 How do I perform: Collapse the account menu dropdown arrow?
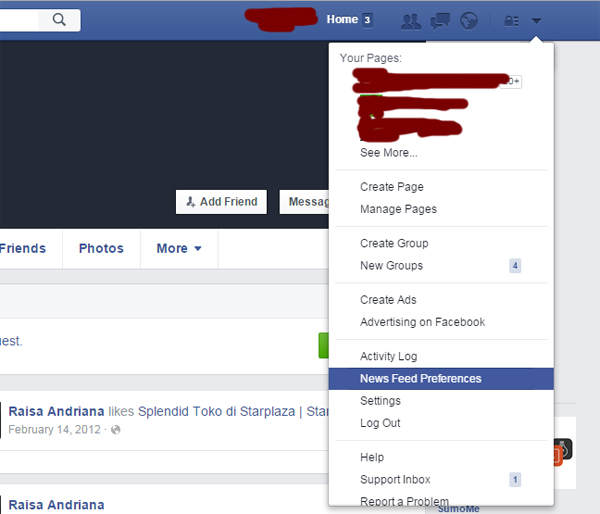[537, 20]
